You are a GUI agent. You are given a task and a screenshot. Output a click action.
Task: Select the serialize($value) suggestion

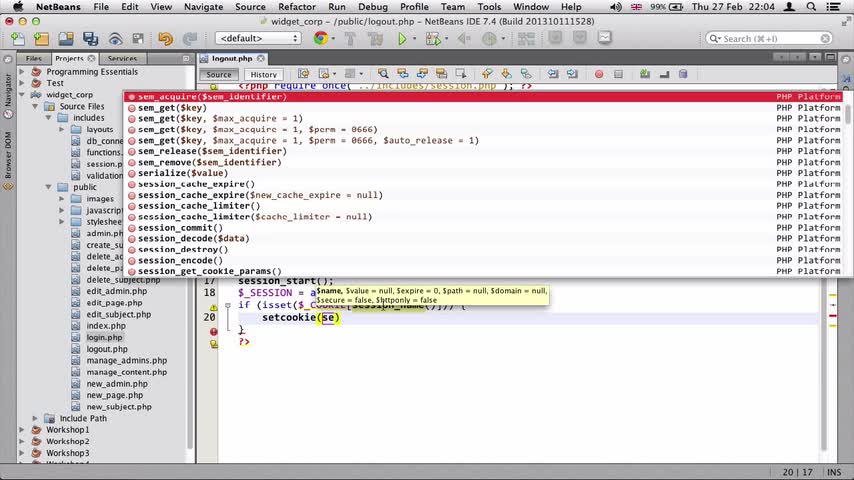click(483, 173)
